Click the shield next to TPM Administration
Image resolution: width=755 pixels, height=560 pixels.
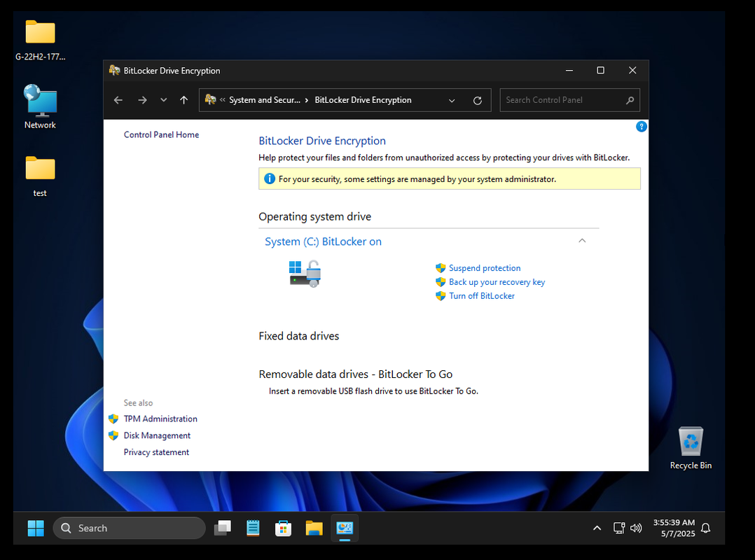[x=113, y=419]
